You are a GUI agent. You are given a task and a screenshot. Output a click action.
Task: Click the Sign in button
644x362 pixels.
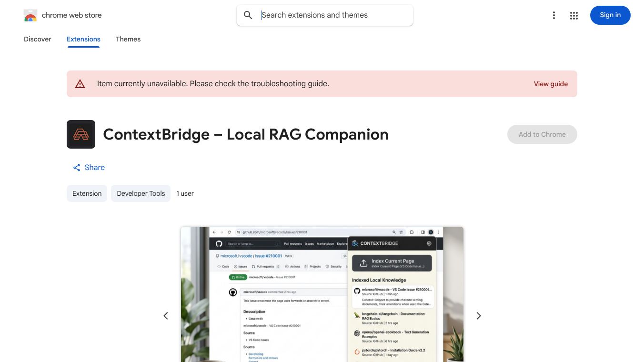coord(610,15)
